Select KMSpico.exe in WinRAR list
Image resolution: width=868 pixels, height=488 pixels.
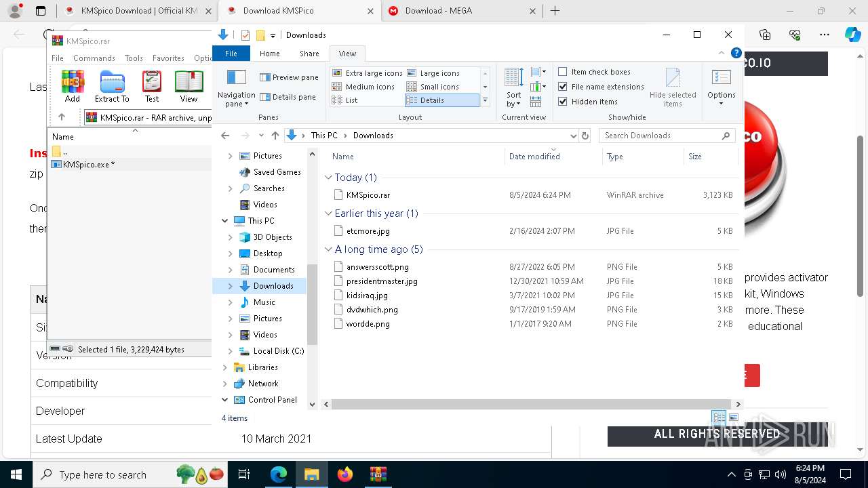pos(89,165)
